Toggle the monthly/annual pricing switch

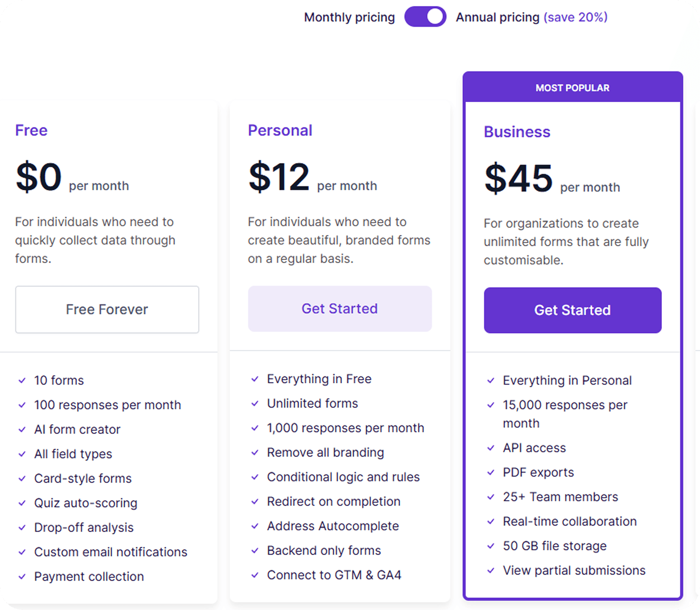point(425,17)
